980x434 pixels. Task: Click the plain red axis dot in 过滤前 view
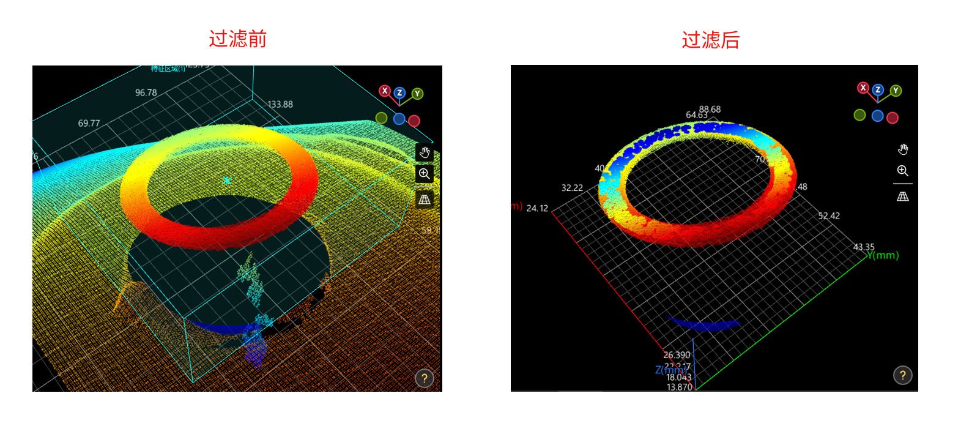414,121
